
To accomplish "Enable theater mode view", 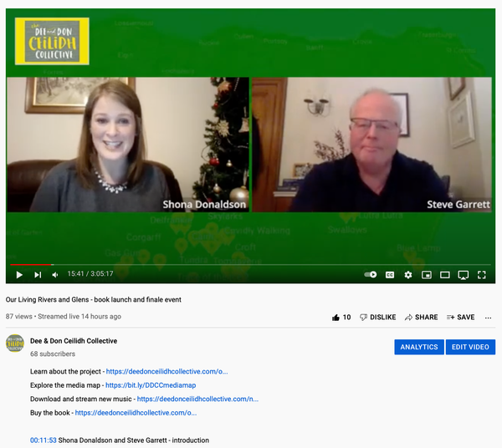I will click(x=445, y=274).
